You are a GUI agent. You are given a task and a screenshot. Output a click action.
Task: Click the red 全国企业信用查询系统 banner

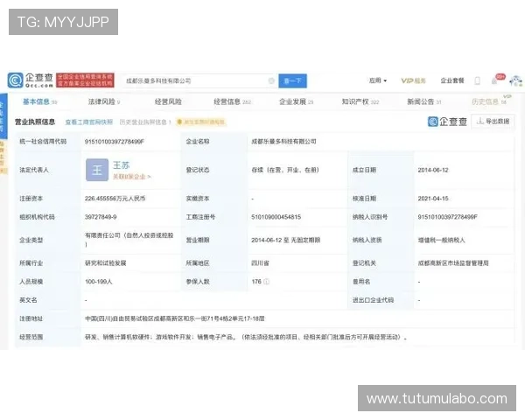pos(85,80)
